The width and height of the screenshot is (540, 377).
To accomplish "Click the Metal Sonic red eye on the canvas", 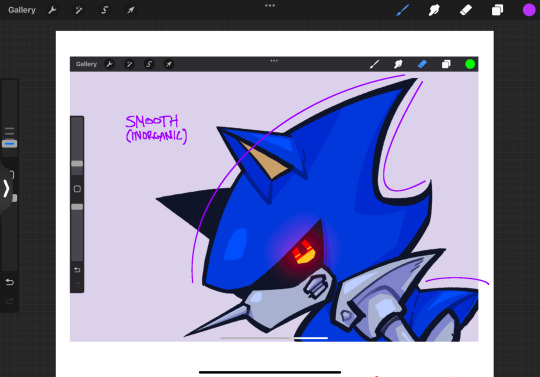I will [303, 252].
